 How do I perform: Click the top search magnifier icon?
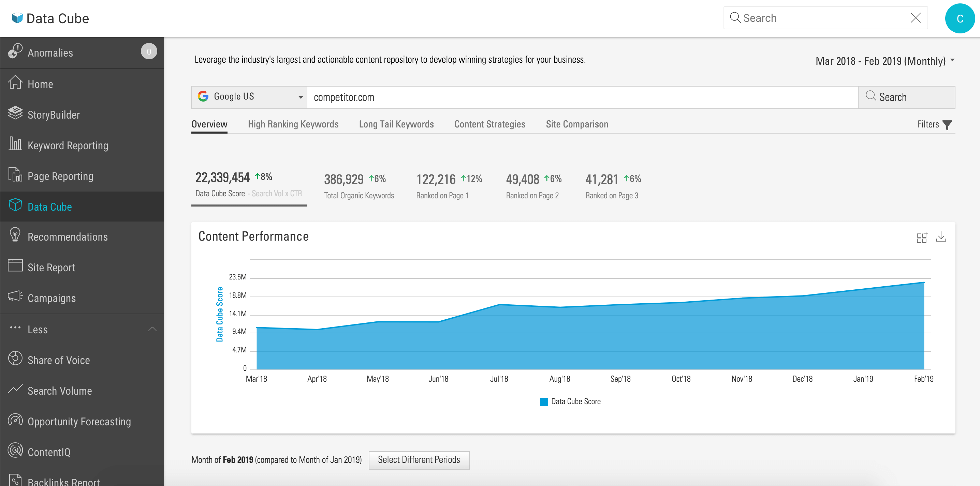tap(735, 18)
